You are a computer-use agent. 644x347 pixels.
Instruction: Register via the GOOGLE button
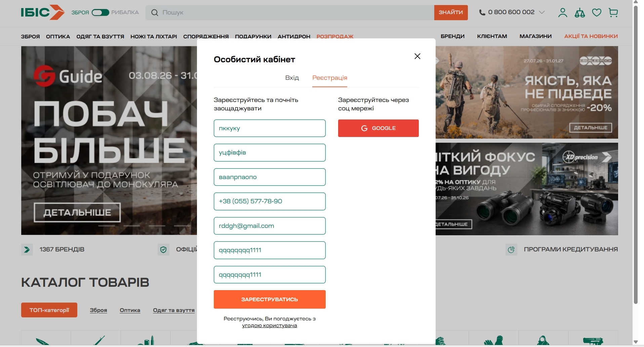tap(378, 128)
